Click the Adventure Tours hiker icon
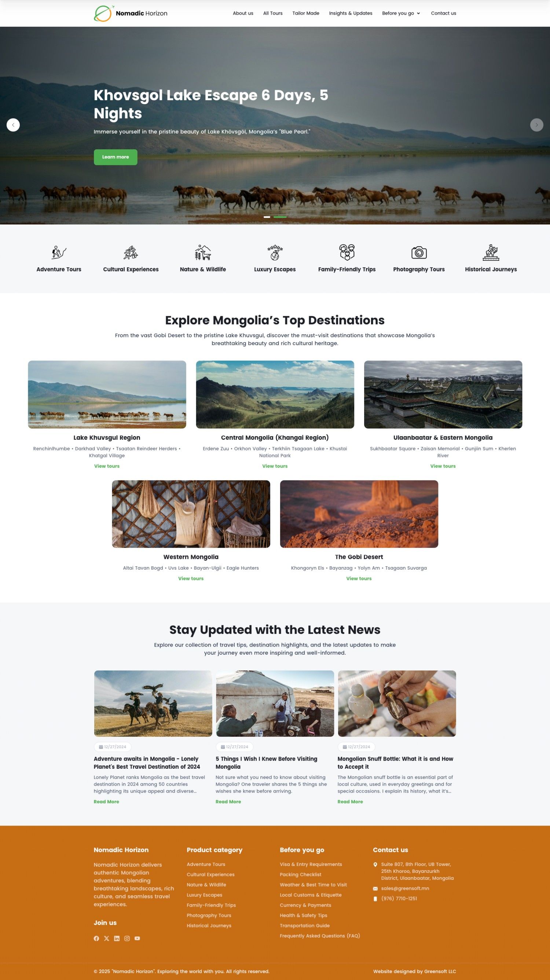The image size is (550, 980). pyautogui.click(x=59, y=253)
